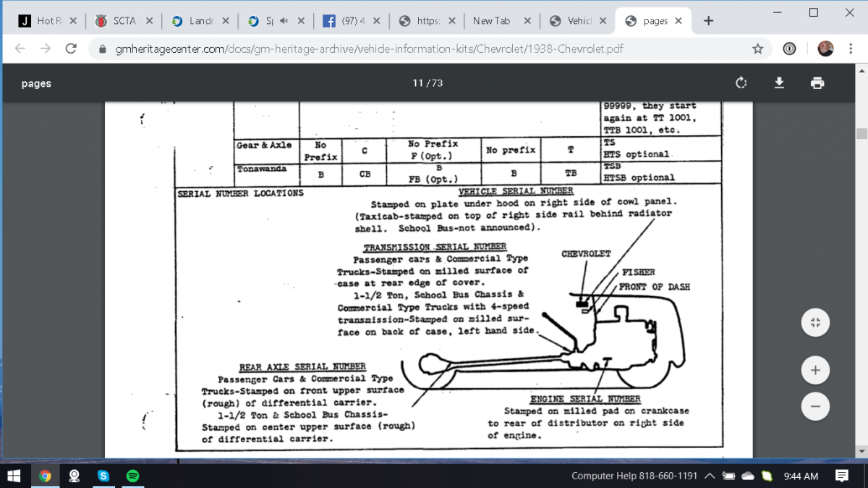The width and height of the screenshot is (868, 488).
Task: Zoom in on the PDF
Action: pos(815,371)
